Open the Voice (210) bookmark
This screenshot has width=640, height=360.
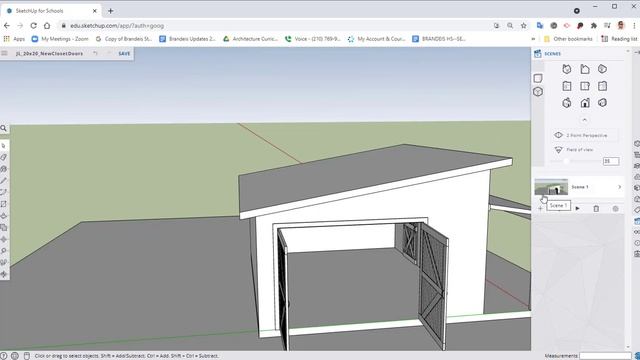[x=313, y=39]
